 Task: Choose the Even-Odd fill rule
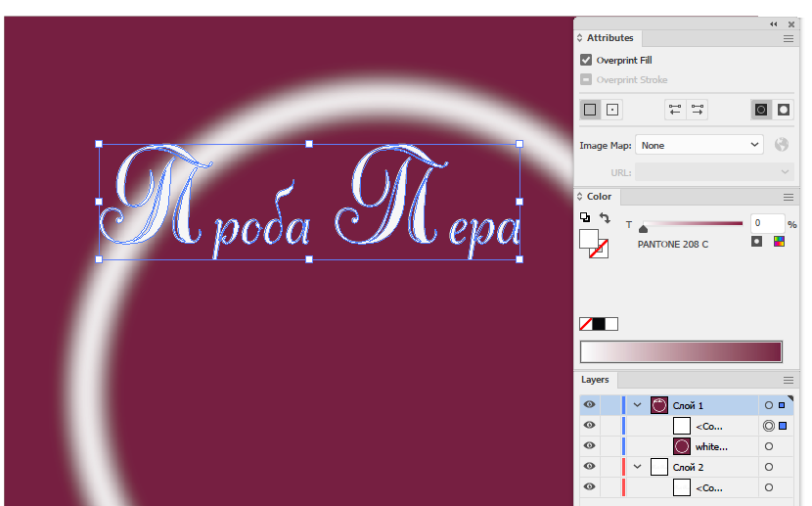[x=783, y=110]
